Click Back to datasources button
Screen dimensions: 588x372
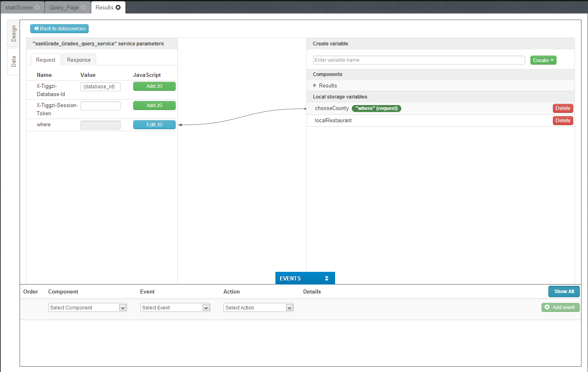59,29
